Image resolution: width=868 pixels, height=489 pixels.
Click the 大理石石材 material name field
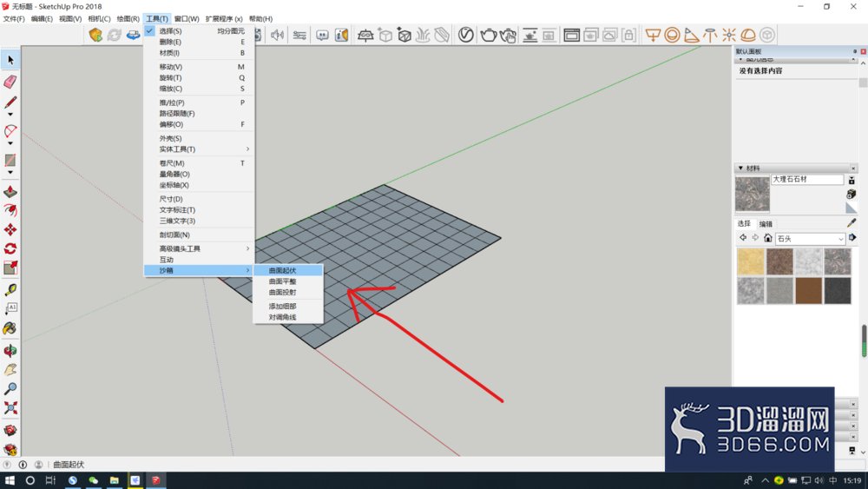point(807,180)
